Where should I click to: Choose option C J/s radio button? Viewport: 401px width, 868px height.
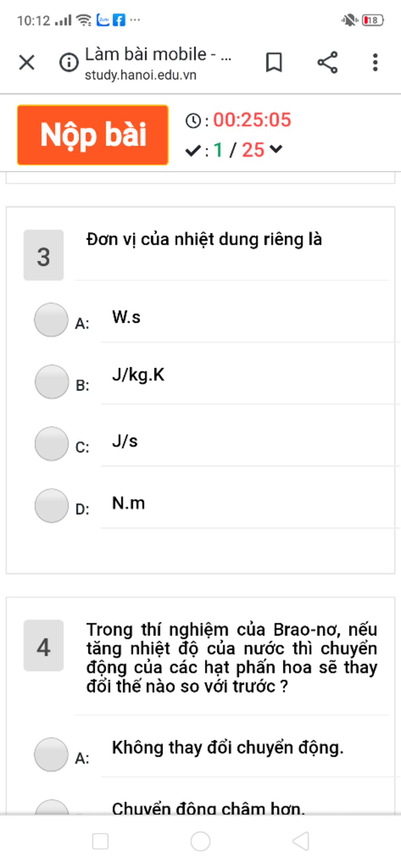52,444
